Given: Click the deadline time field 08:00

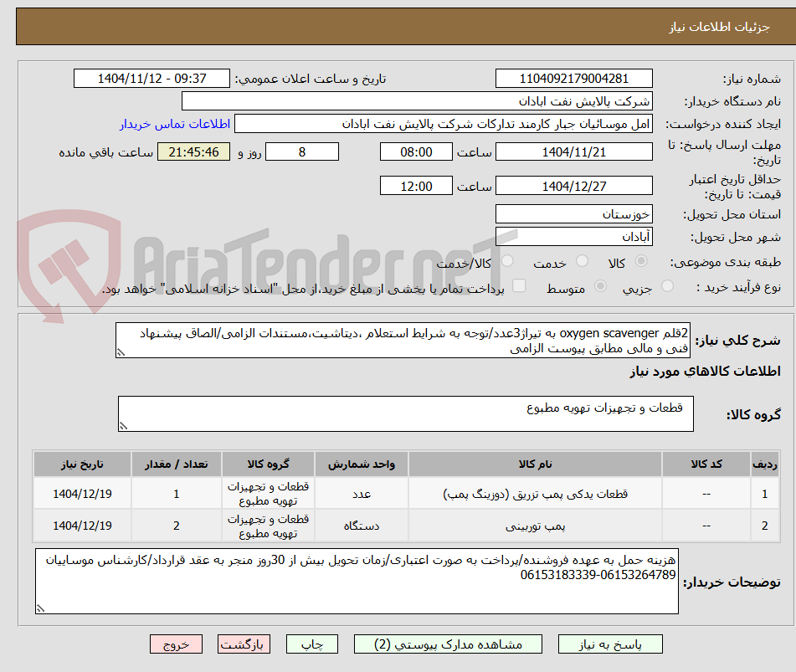Looking at the screenshot, I should point(416,151).
